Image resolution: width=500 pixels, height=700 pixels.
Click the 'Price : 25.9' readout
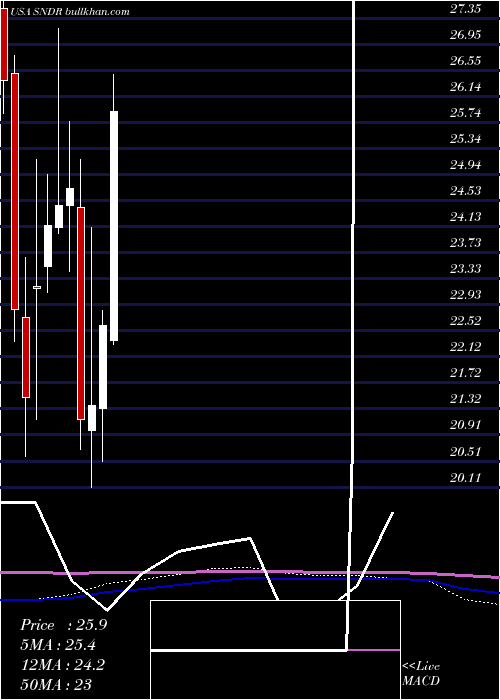(63, 625)
